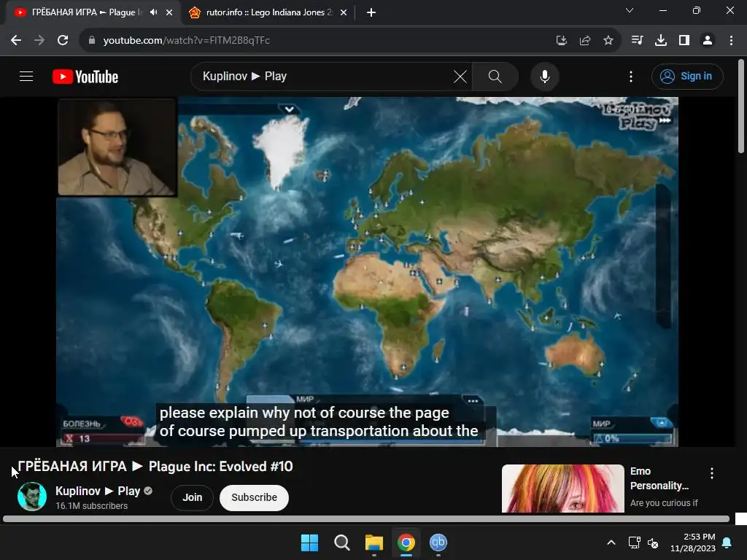Go back to the previous page
Screen dimensions: 747x560
coord(16,41)
